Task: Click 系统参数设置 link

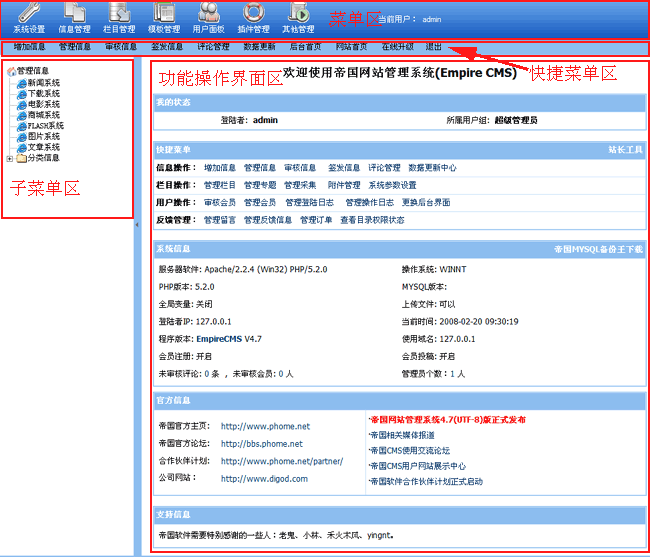Action: click(393, 186)
